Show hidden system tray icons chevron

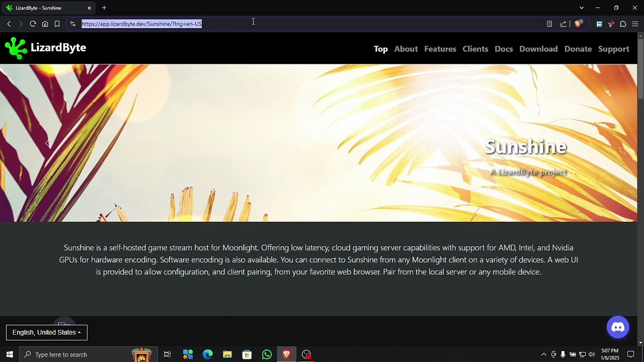(x=543, y=354)
